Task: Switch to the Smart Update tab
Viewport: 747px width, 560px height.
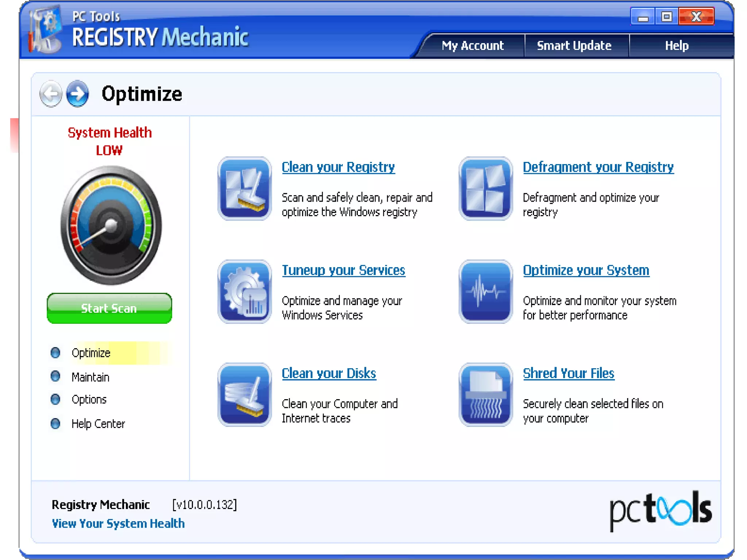Action: click(x=574, y=46)
